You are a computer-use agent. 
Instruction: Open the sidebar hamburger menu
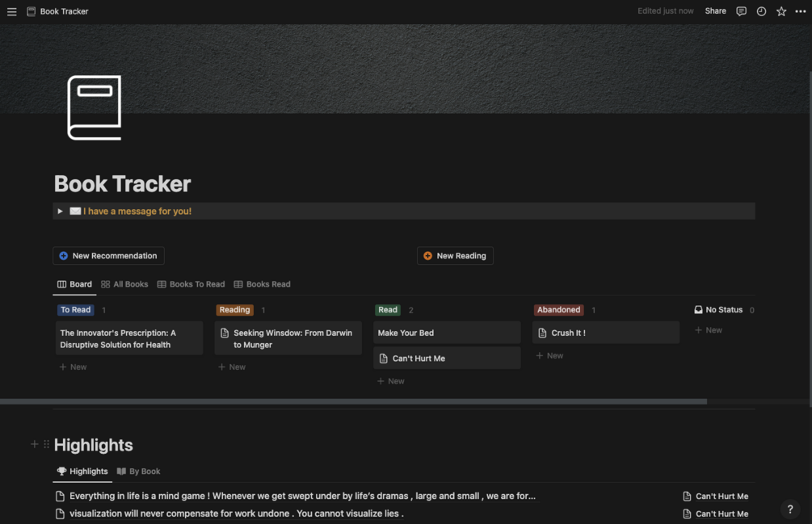pos(12,12)
